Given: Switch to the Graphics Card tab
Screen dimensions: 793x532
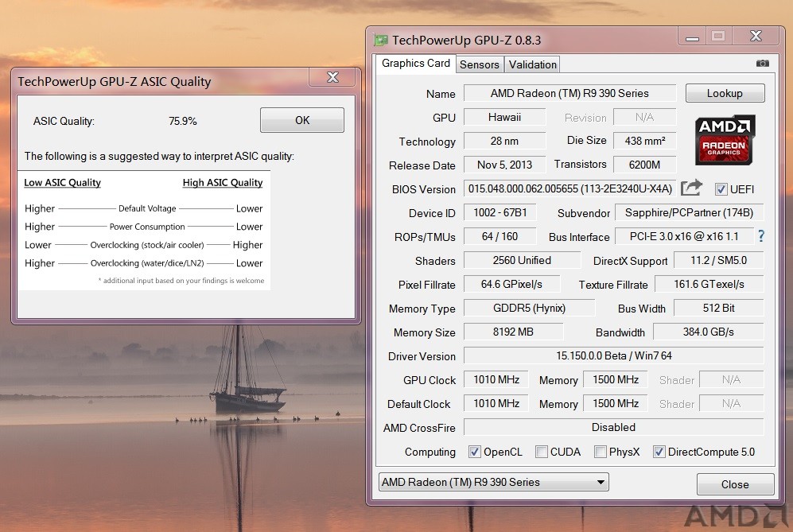Looking at the screenshot, I should pyautogui.click(x=416, y=63).
